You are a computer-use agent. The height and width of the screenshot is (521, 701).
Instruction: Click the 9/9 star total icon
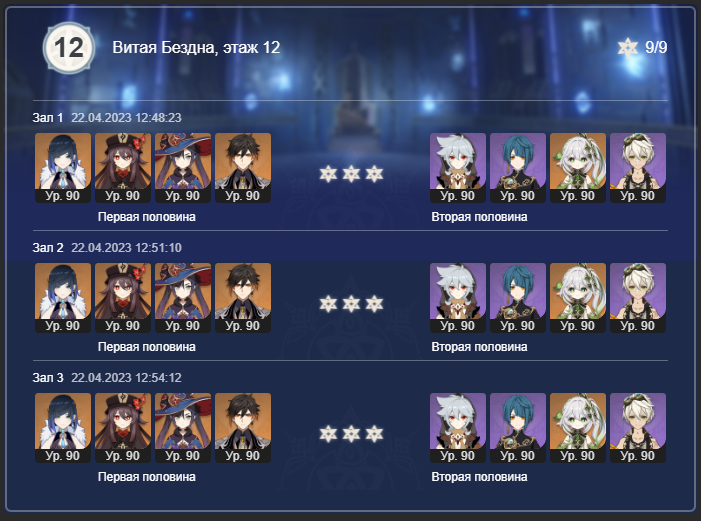click(628, 47)
